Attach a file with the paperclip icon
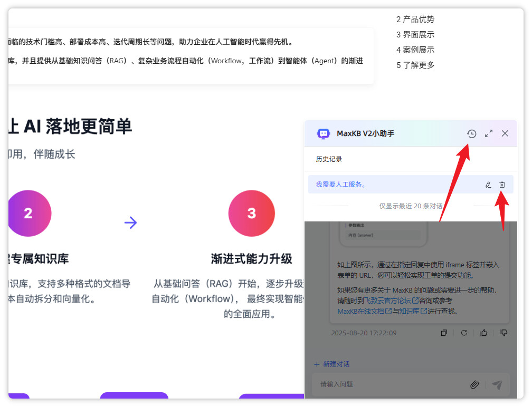Image resolution: width=532 pixels, height=407 pixels. (474, 385)
